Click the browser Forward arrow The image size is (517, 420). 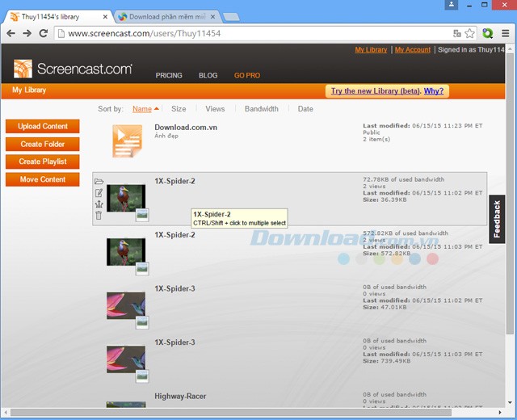click(x=27, y=33)
